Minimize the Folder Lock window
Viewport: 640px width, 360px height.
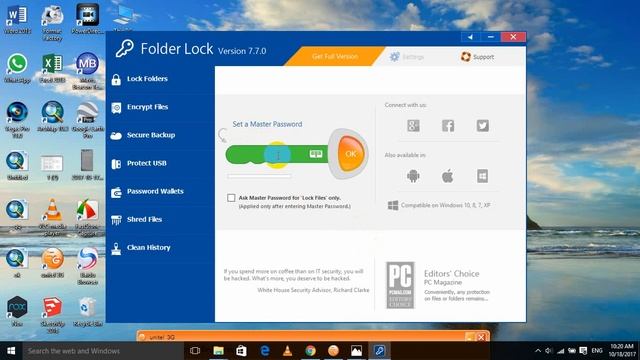click(491, 37)
